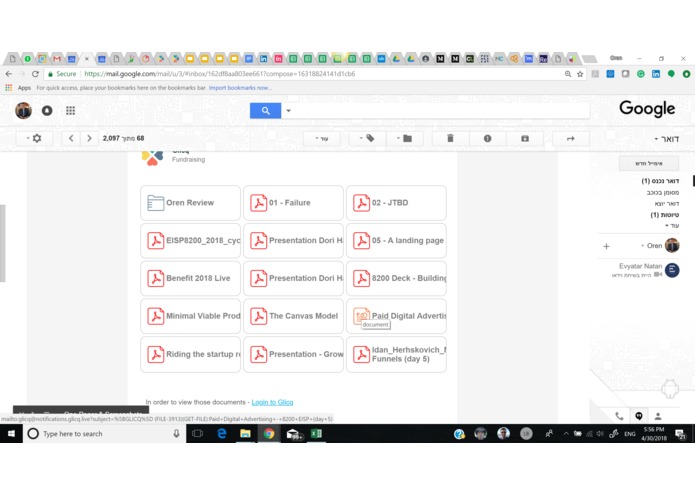
Task: Open the Starred label in sidebar
Action: [x=663, y=192]
